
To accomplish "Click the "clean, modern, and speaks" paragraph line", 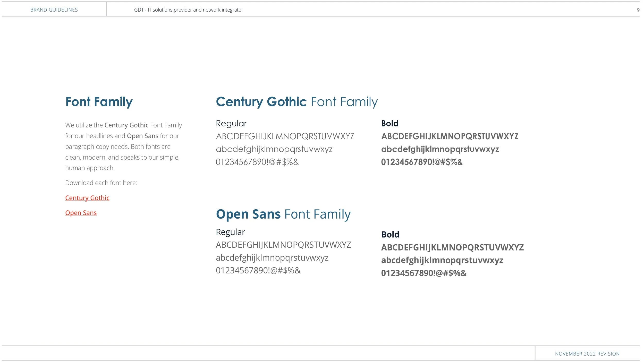I will (x=122, y=157).
